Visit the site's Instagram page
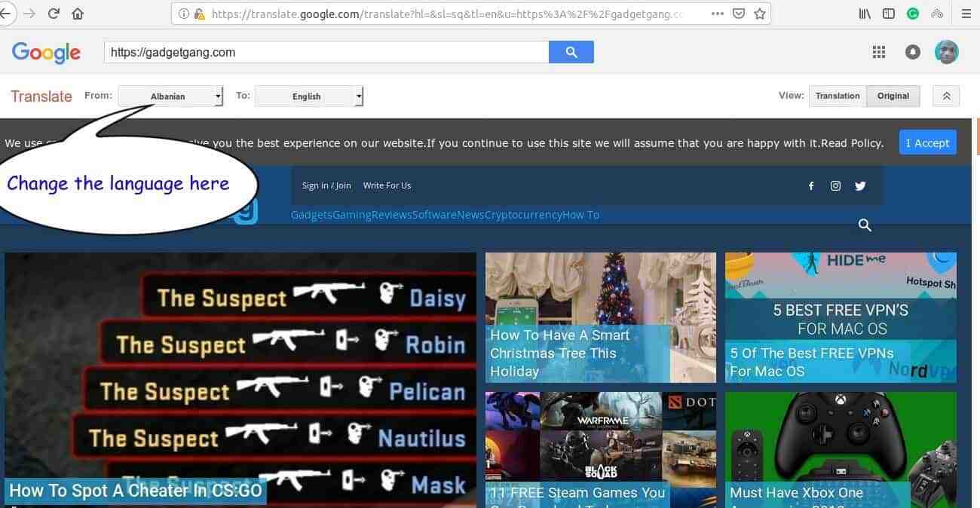Viewport: 980px width, 508px height. click(x=835, y=185)
